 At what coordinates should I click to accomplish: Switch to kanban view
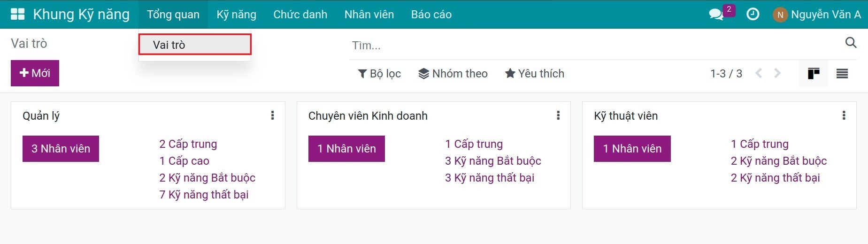[x=814, y=74]
